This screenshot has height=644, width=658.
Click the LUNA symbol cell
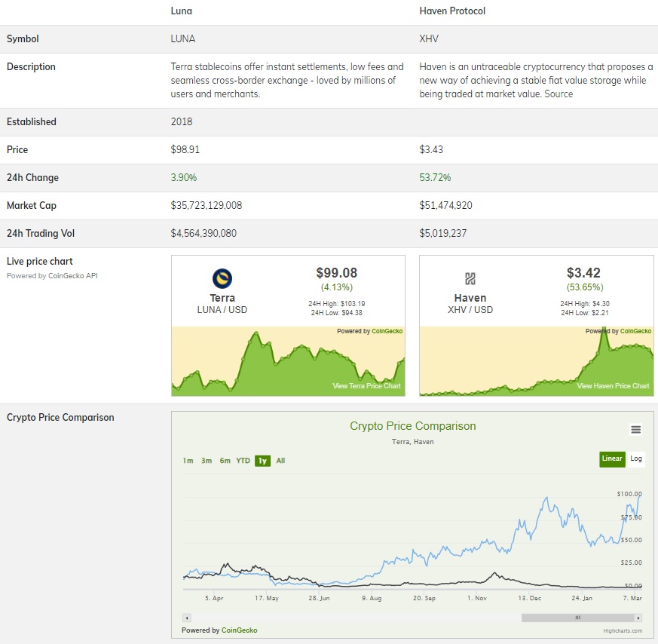coord(183,38)
